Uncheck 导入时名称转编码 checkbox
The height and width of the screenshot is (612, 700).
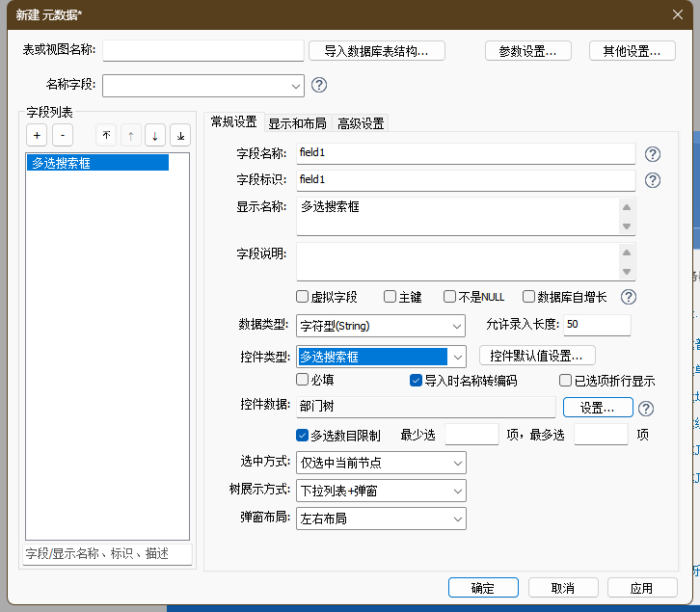coord(417,381)
